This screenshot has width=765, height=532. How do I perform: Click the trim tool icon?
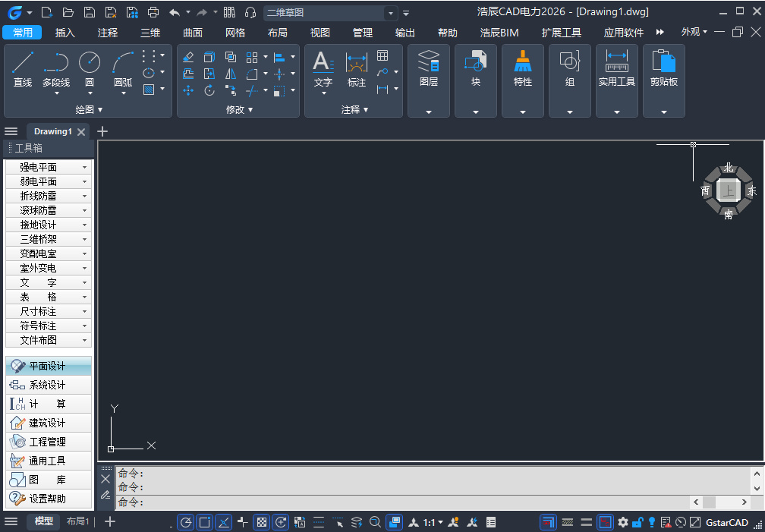coord(252,90)
